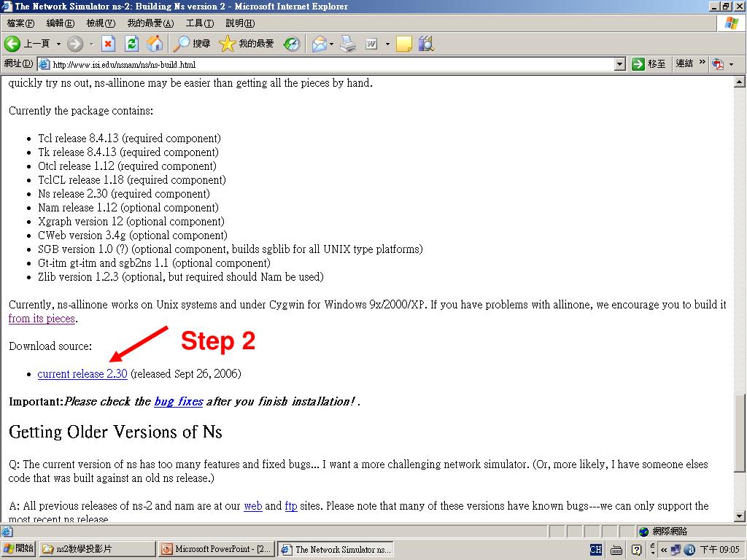Click the help question mark tray icon

[x=636, y=550]
